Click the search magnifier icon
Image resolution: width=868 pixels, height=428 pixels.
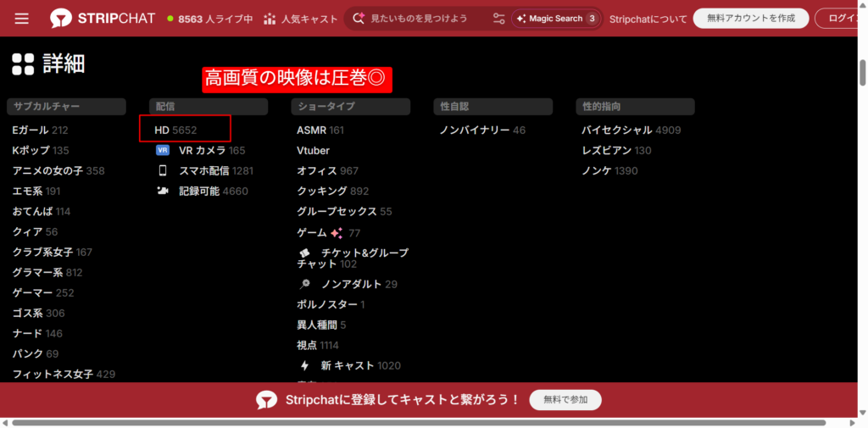click(359, 19)
